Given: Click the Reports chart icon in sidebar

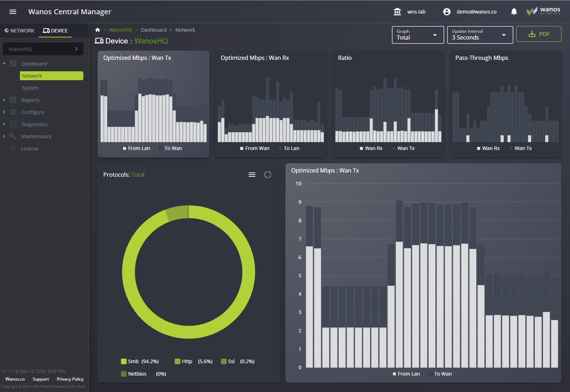Looking at the screenshot, I should [13, 100].
